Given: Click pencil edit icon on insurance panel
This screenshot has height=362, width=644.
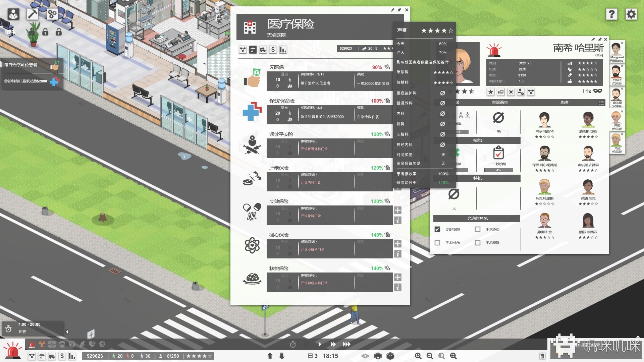Looking at the screenshot, I should pyautogui.click(x=392, y=10).
